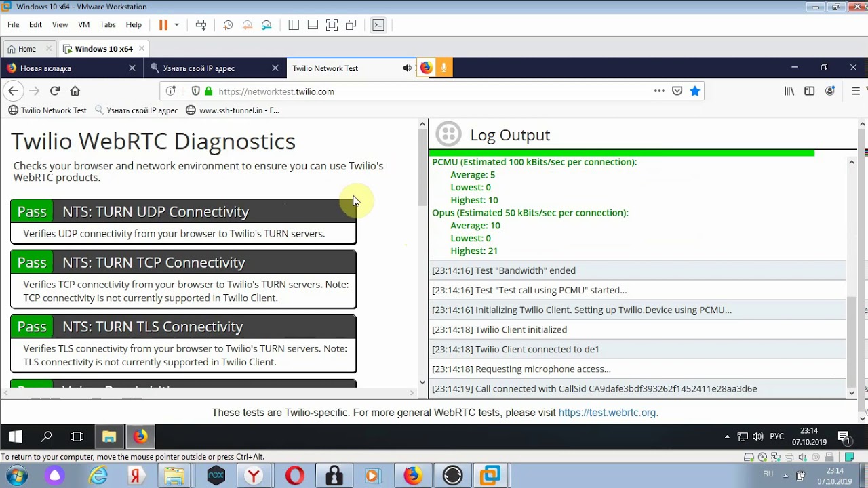
Task: Mute audio on the Twilio Network Test tab
Action: (x=407, y=68)
